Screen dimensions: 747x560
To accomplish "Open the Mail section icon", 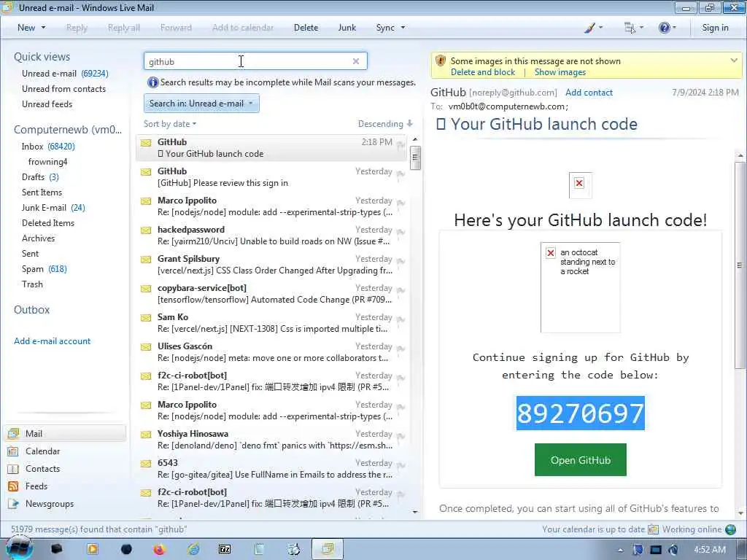I will pos(13,433).
